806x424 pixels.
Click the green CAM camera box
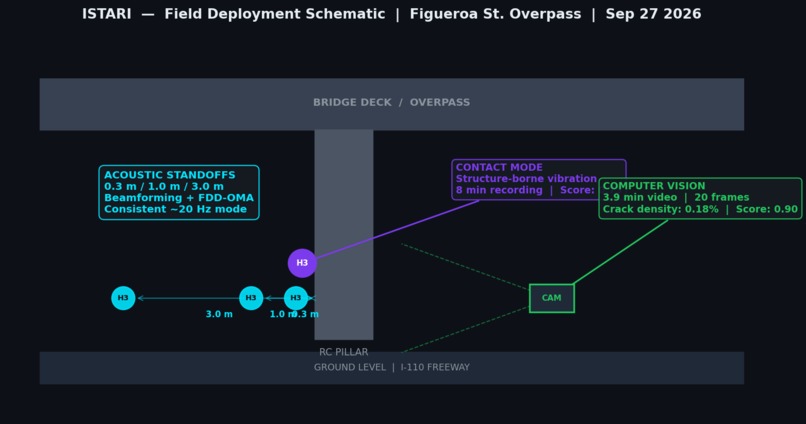coord(552,298)
